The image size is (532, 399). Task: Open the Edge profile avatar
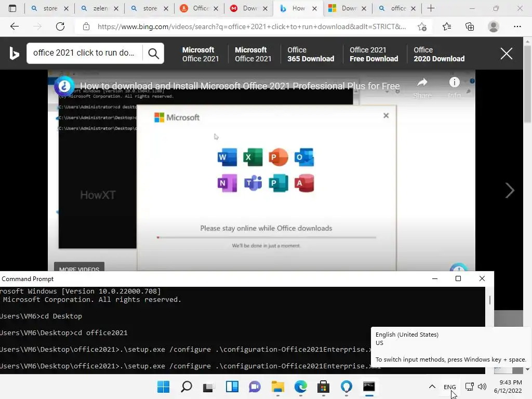pyautogui.click(x=494, y=26)
